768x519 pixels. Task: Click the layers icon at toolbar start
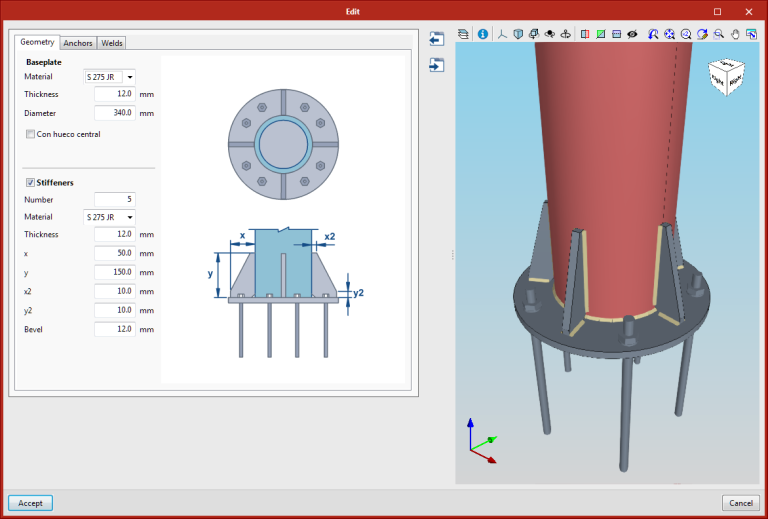[x=464, y=34]
